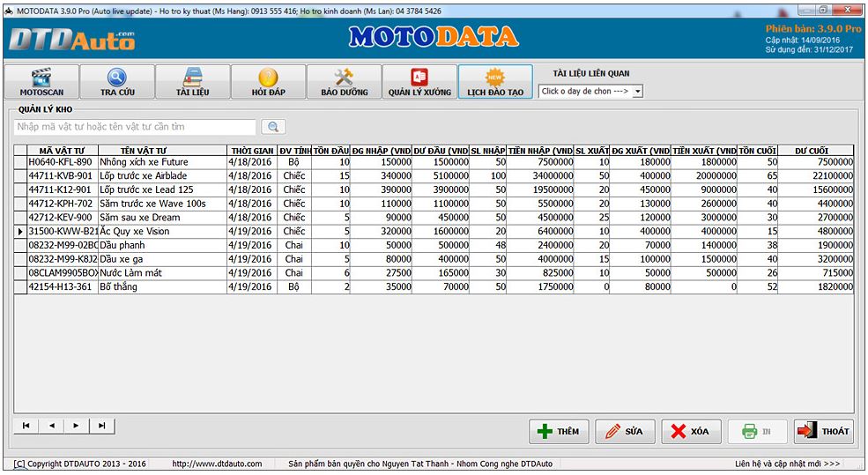Click the search magnifier button
The width and height of the screenshot is (868, 475).
(x=273, y=127)
